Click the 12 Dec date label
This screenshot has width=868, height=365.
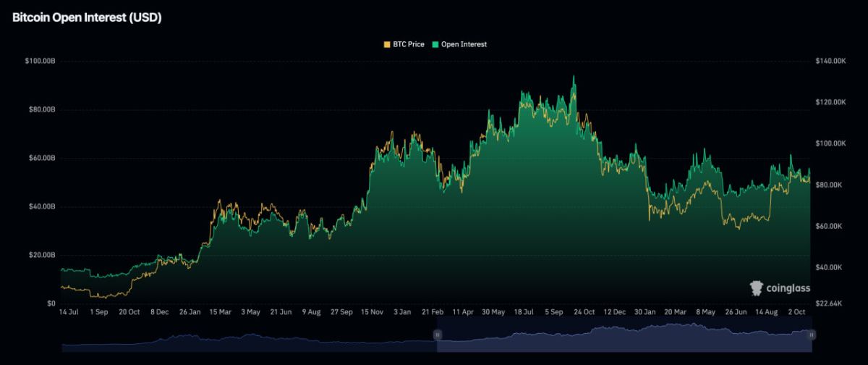614,311
